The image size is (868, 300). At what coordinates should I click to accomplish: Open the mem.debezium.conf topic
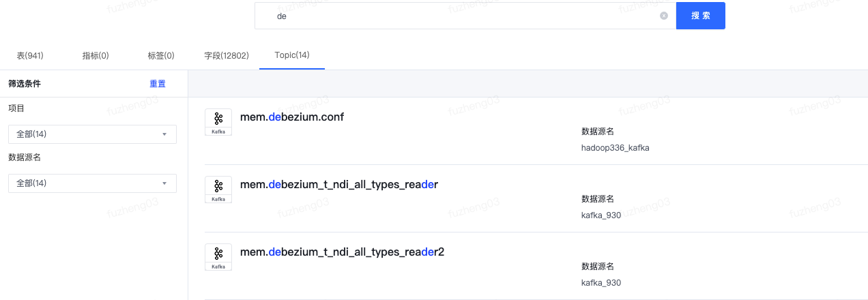pyautogui.click(x=292, y=117)
